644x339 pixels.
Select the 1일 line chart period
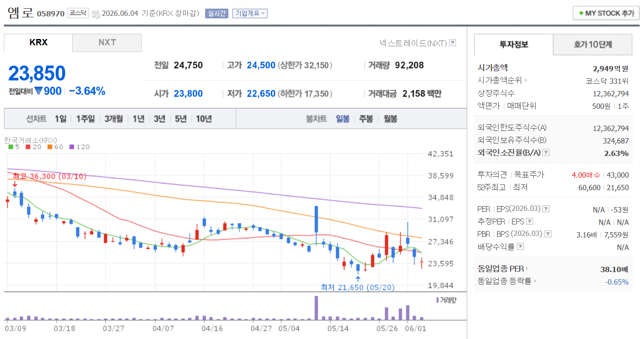click(x=60, y=118)
